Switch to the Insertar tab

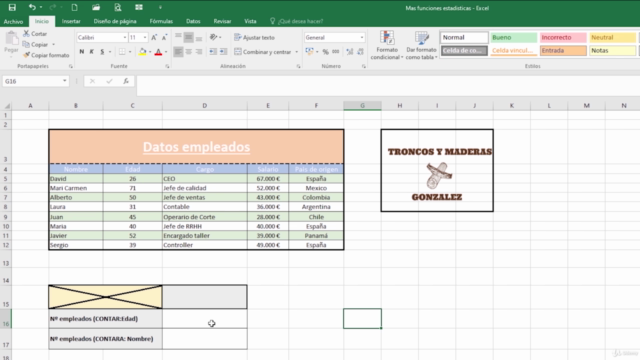tap(71, 21)
